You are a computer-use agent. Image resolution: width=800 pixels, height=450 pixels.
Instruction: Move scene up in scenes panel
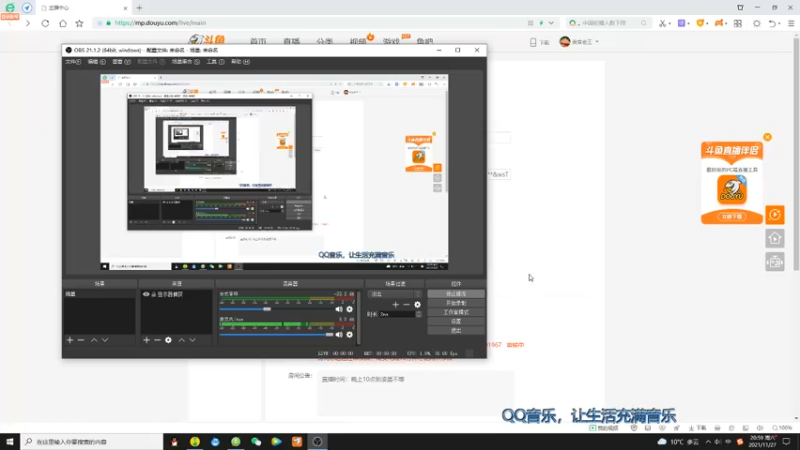click(94, 340)
